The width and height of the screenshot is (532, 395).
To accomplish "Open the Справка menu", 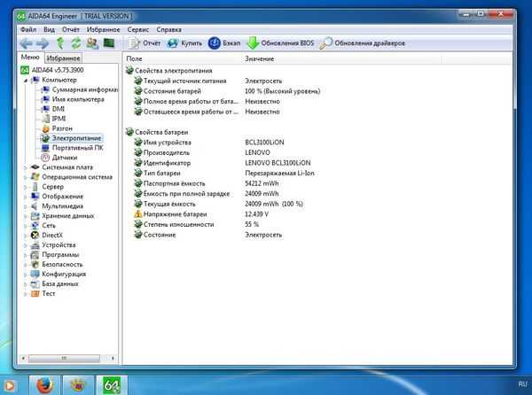I will tap(168, 29).
